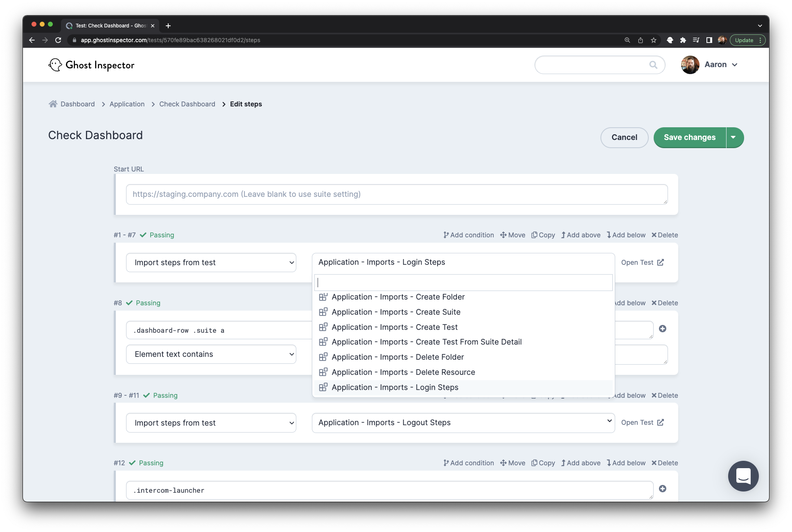Click the Copy icon on step #12
The width and height of the screenshot is (792, 532).
535,463
